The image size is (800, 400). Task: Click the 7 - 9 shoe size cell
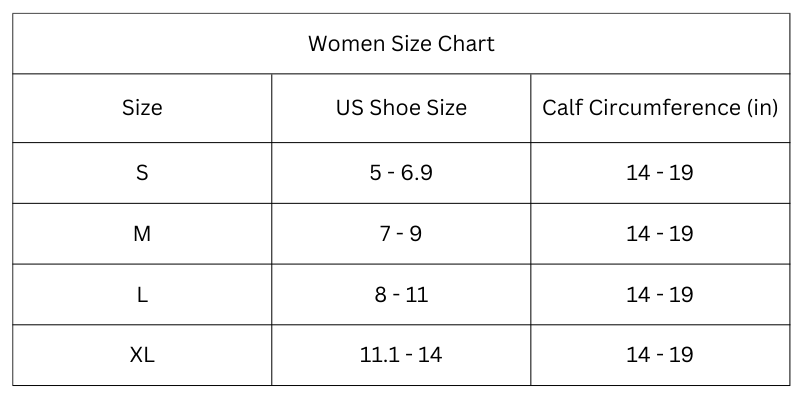pos(401,234)
